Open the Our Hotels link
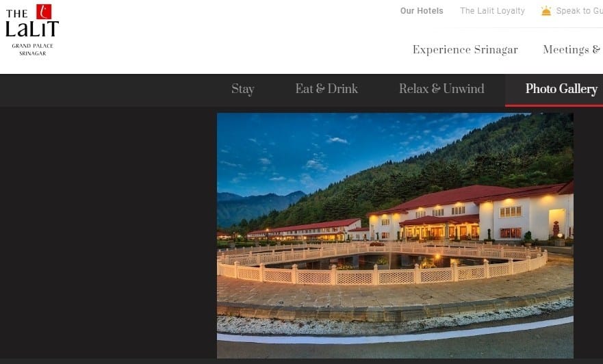Viewport: 603px width, 364px height. 422,11
